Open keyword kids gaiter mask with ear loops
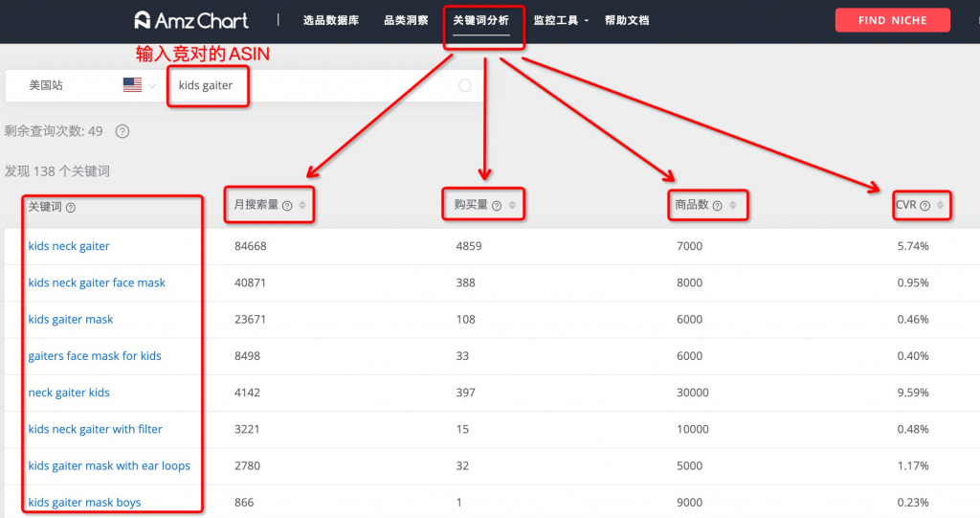Image resolution: width=980 pixels, height=518 pixels. pyautogui.click(x=109, y=466)
